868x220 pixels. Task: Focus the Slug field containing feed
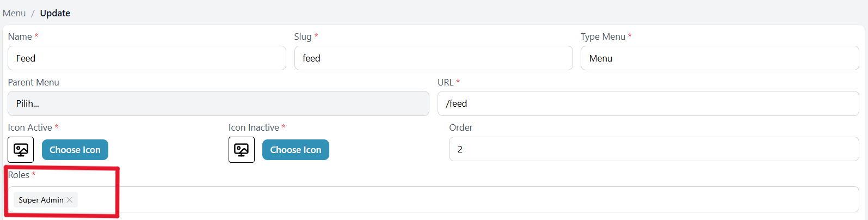click(x=433, y=58)
